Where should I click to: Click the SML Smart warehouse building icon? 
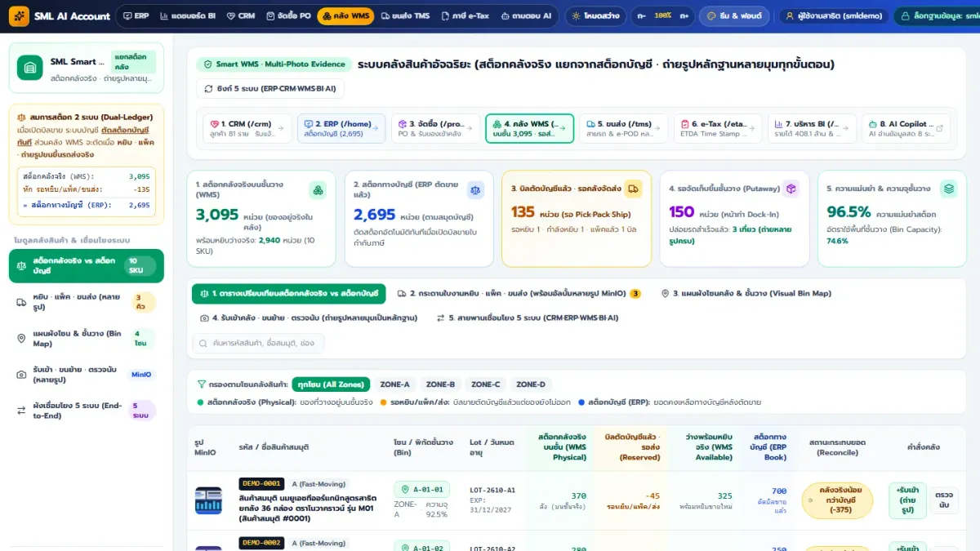tap(30, 68)
